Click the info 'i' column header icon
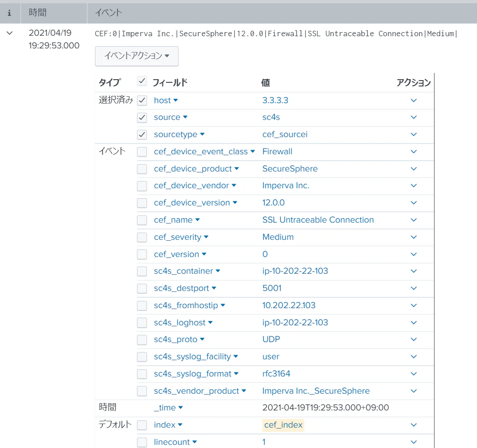The image size is (477, 448). click(x=9, y=13)
